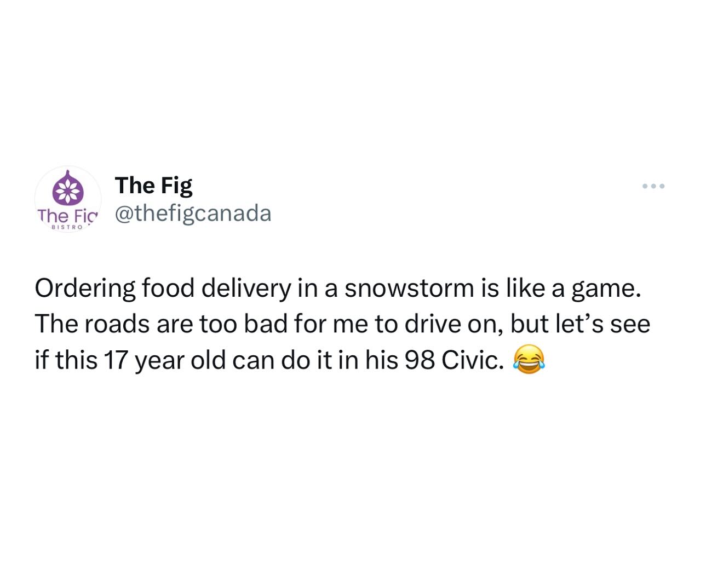Click the purple fig flower logo
Screen dimensions: 706x588
(x=68, y=188)
